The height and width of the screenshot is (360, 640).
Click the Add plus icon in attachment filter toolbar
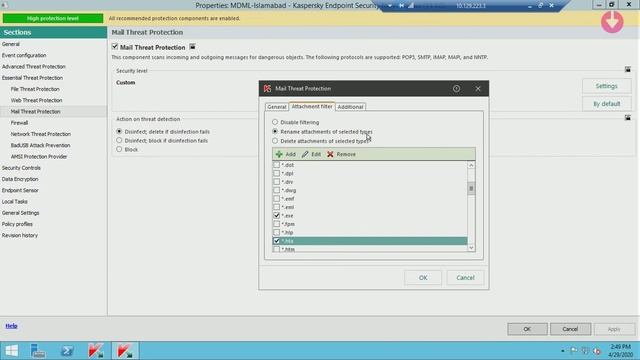pos(279,154)
